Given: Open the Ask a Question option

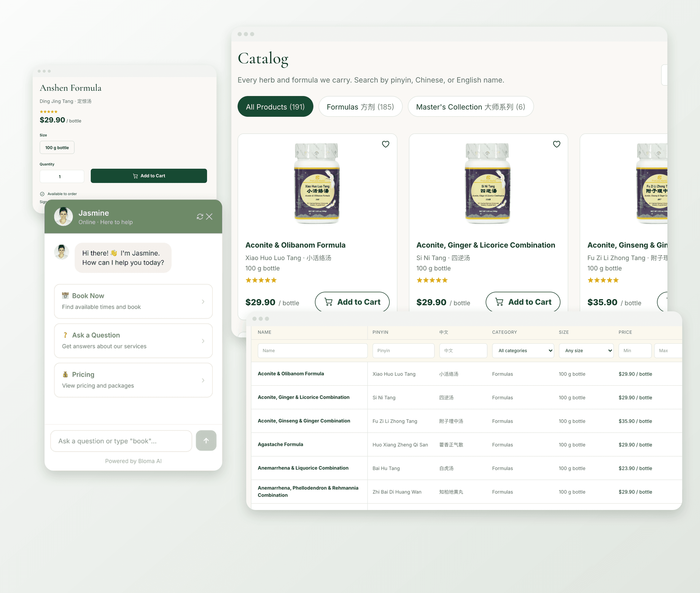Looking at the screenshot, I should point(133,341).
